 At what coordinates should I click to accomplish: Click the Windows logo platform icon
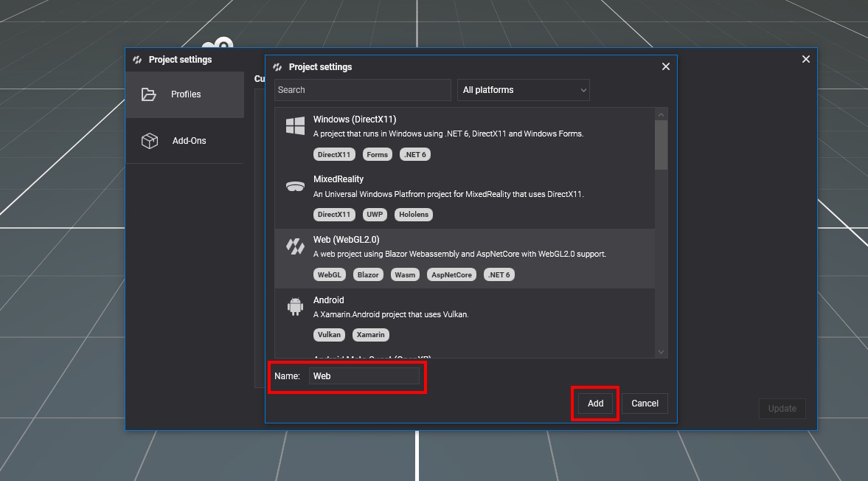295,126
